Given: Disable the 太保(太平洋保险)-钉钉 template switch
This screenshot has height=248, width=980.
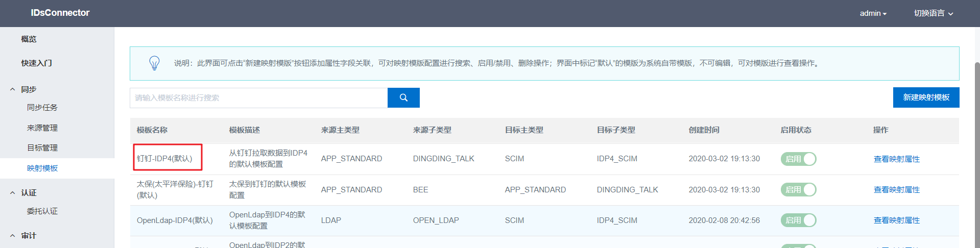Looking at the screenshot, I should point(798,190).
